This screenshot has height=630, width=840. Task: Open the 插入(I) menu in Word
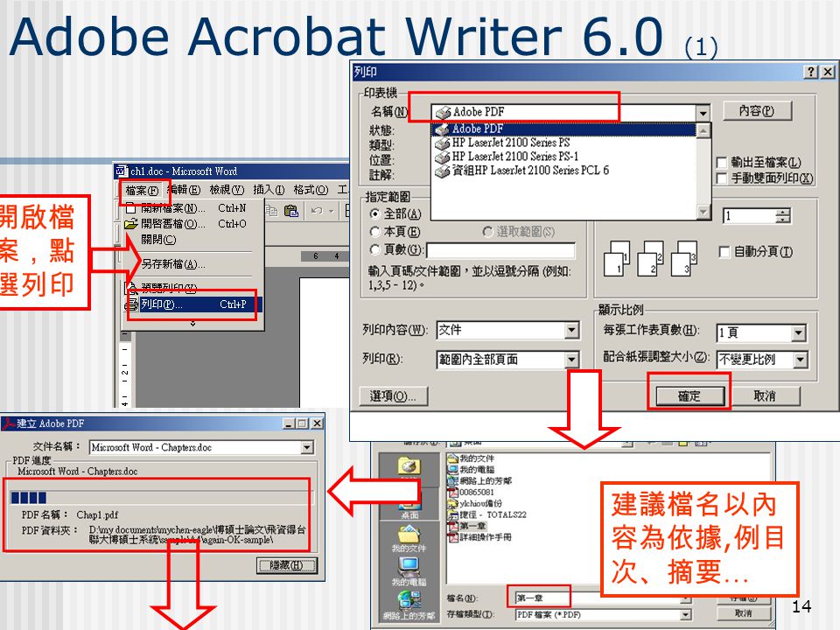269,190
